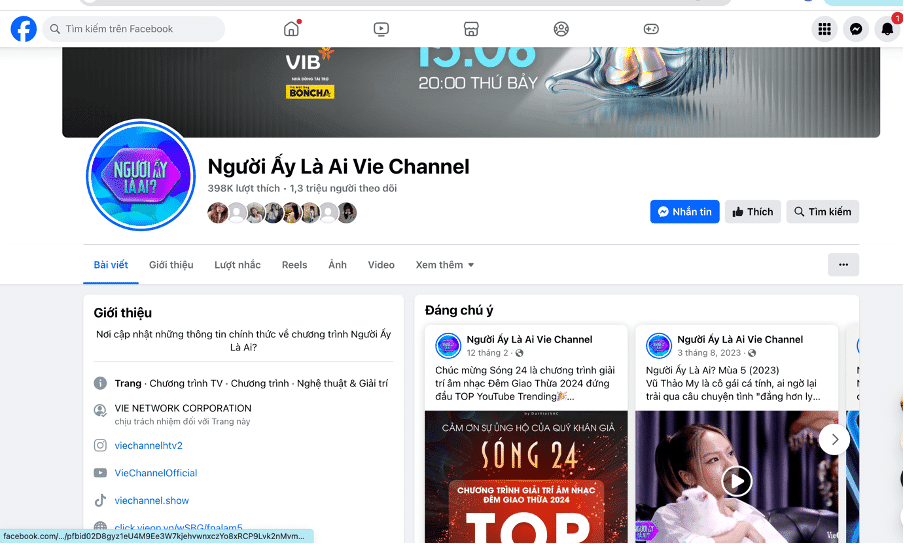Click the globe privacy icon on 3 tháng 8 post
Viewport: 904px width, 544px height.
(x=752, y=353)
